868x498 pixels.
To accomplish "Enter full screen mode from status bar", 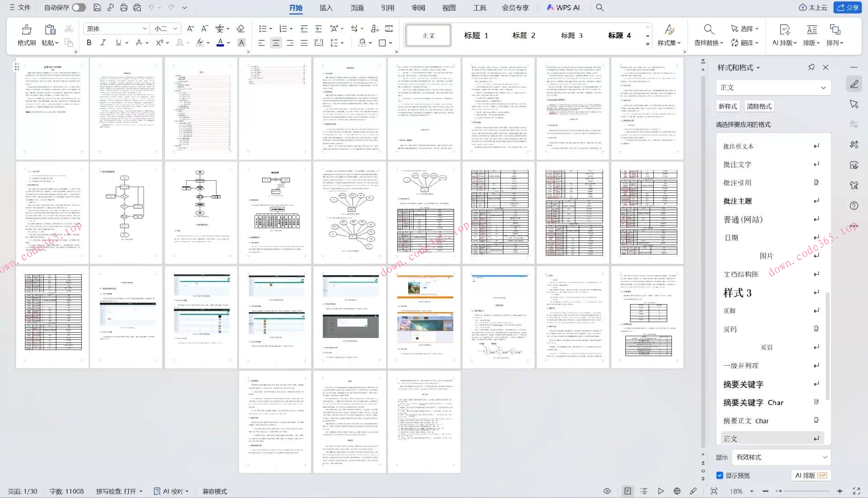I will pos(856,491).
